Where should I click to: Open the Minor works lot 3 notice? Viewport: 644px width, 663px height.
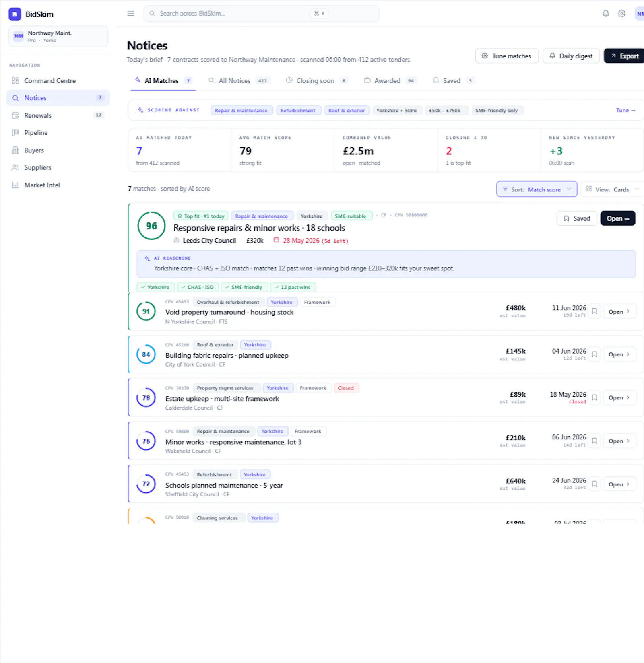coord(619,441)
